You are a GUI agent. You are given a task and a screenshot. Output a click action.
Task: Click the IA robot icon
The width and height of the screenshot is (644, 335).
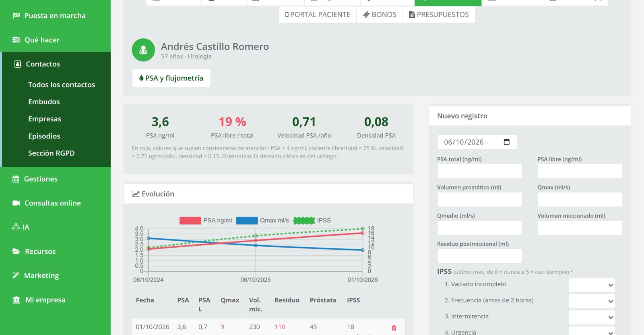pos(16,227)
